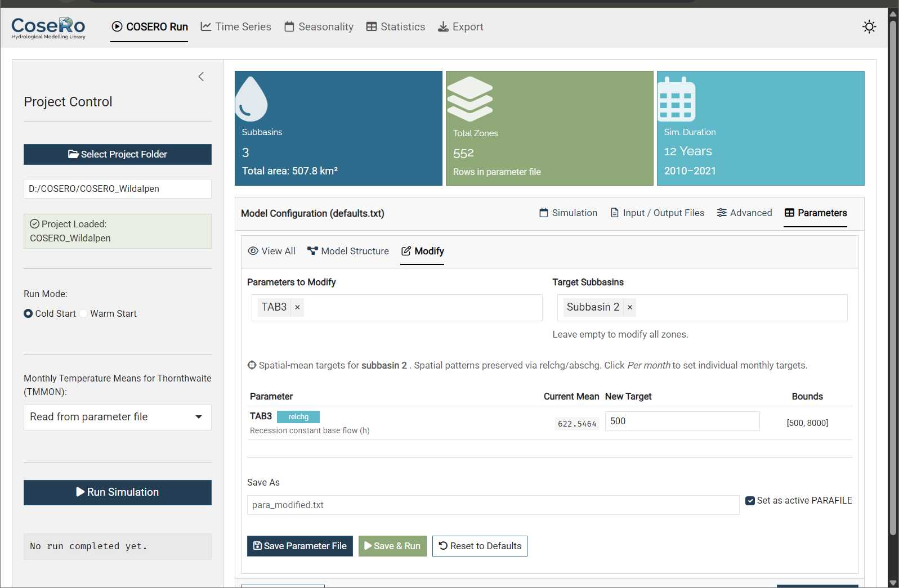
Task: Switch to the Time Series tab
Action: 236,27
